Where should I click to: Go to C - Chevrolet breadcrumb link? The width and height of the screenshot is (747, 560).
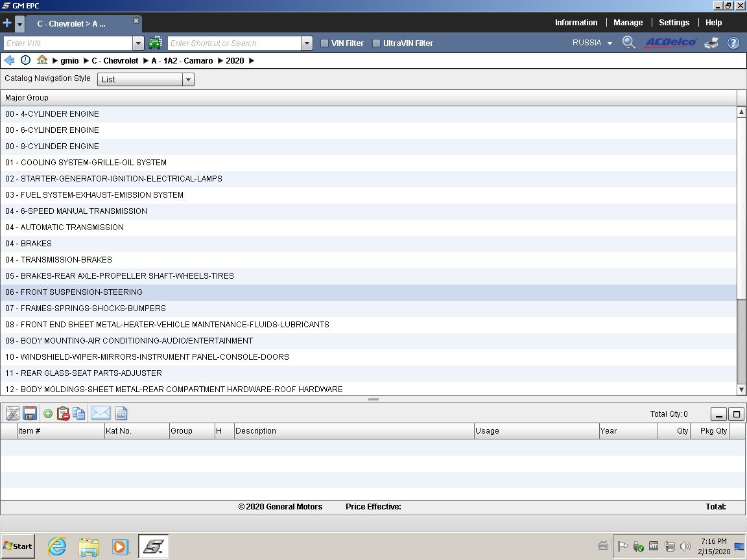(x=115, y=60)
